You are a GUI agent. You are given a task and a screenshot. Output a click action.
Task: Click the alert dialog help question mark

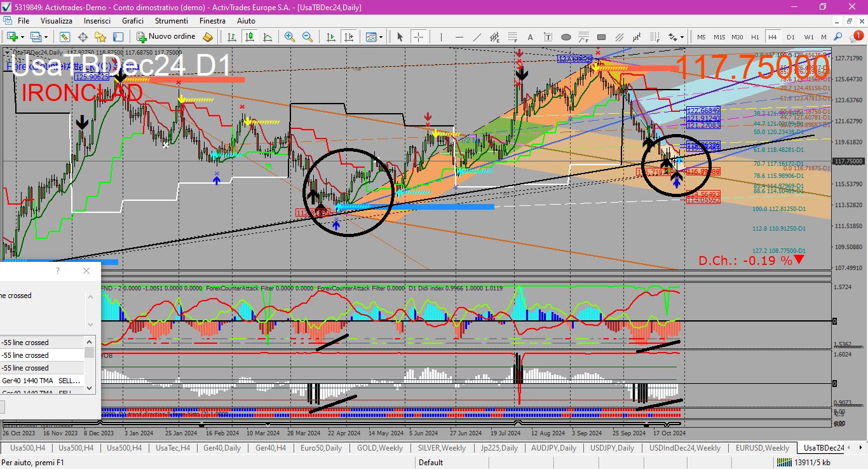pyautogui.click(x=58, y=271)
